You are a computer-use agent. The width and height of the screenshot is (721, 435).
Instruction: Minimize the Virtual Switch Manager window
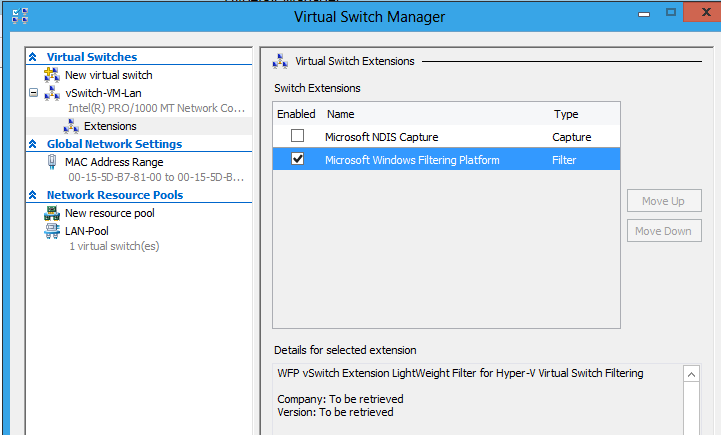pos(644,14)
